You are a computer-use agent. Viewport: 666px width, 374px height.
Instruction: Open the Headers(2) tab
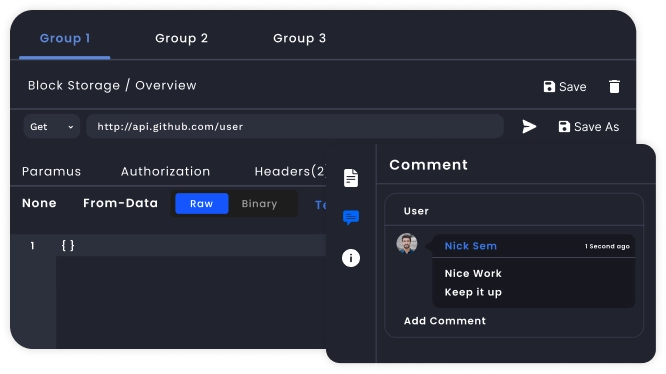tap(290, 172)
